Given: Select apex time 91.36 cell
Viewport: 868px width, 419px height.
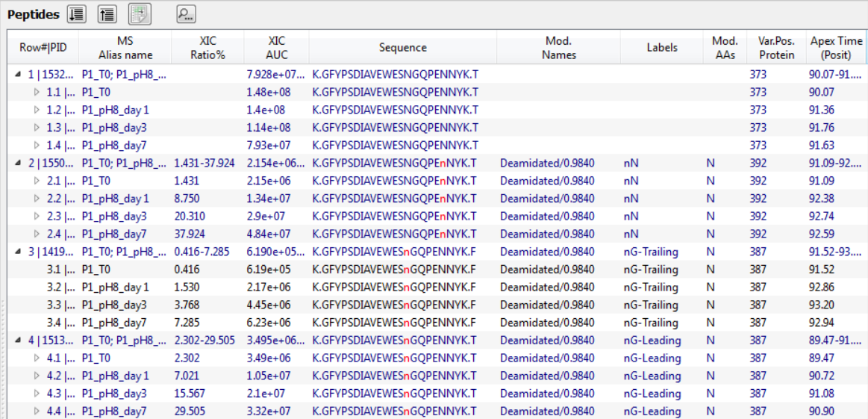Looking at the screenshot, I should coord(821,110).
